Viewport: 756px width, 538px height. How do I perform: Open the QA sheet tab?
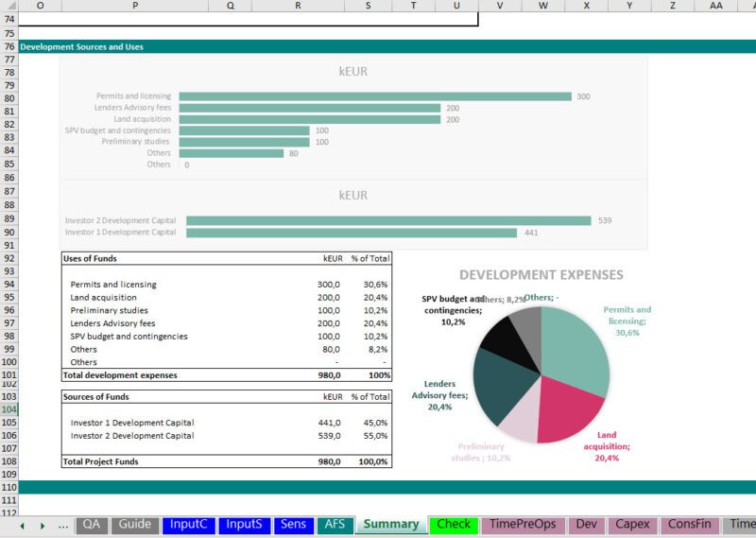coord(91,525)
